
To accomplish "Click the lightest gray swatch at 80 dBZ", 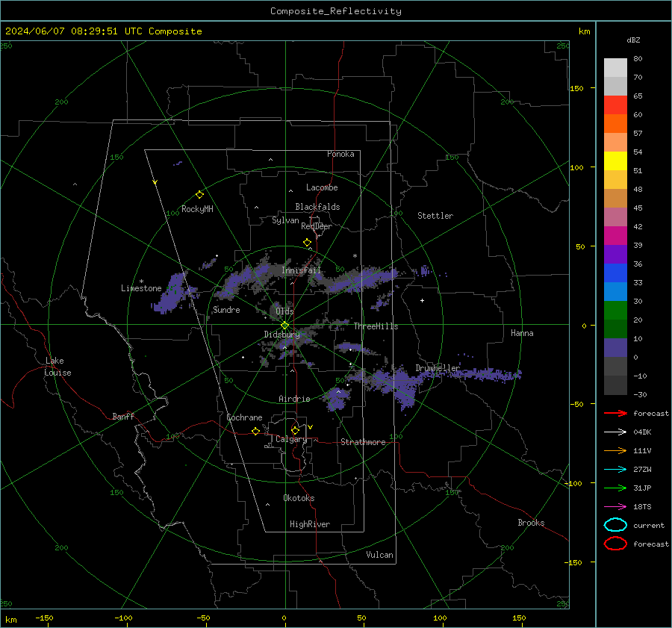I will 615,67.
